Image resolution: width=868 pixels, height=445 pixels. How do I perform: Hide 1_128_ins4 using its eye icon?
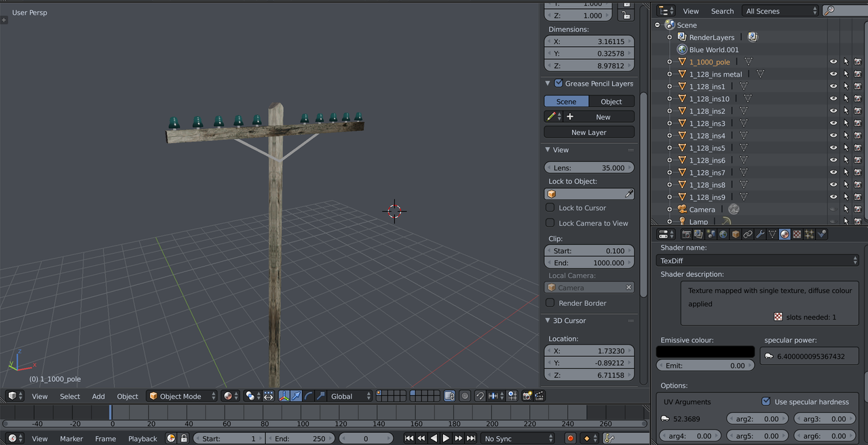coord(833,136)
